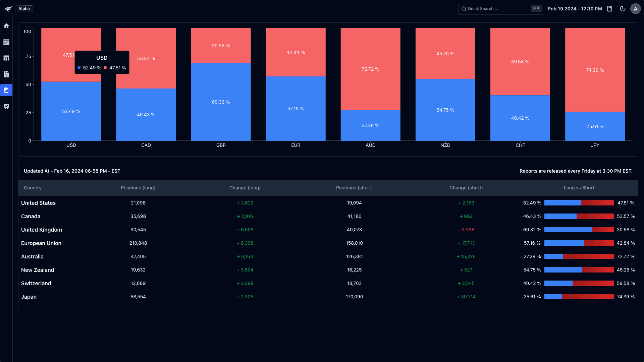Click the 54.75 % New Zealand long percentage

pos(532,270)
